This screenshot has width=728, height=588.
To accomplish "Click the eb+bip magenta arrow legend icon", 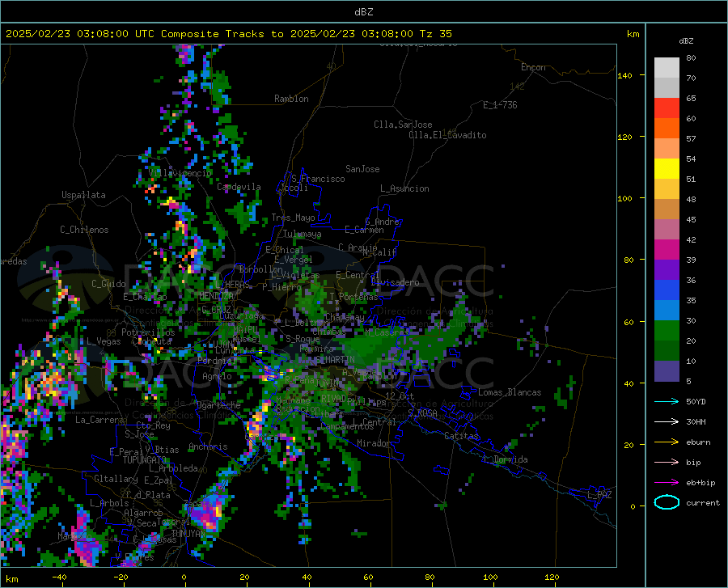I will (667, 483).
